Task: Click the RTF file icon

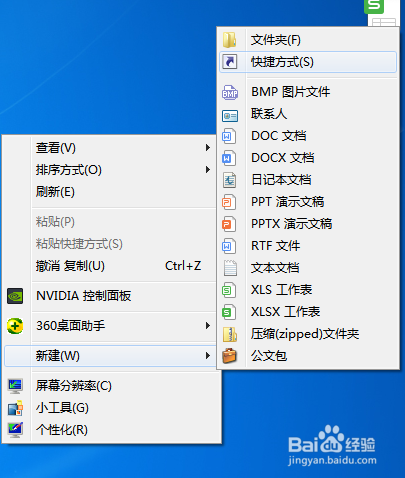Action: [x=229, y=246]
